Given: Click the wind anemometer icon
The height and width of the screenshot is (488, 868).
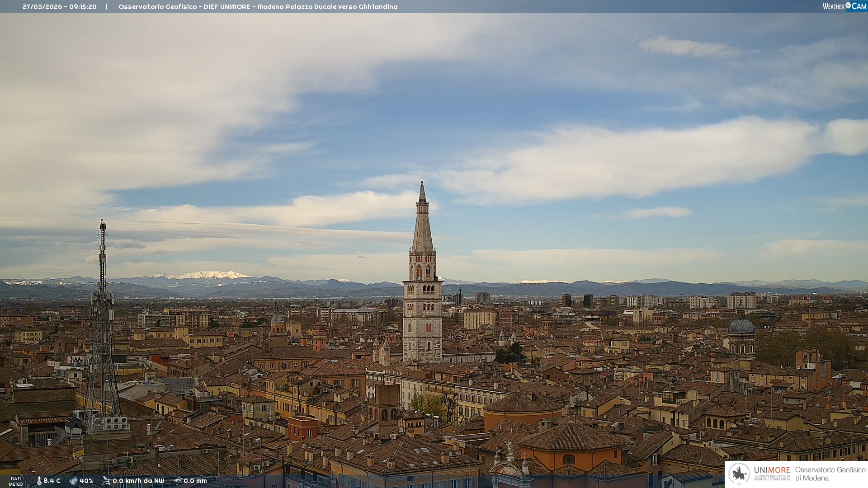Looking at the screenshot, I should click(x=106, y=481).
